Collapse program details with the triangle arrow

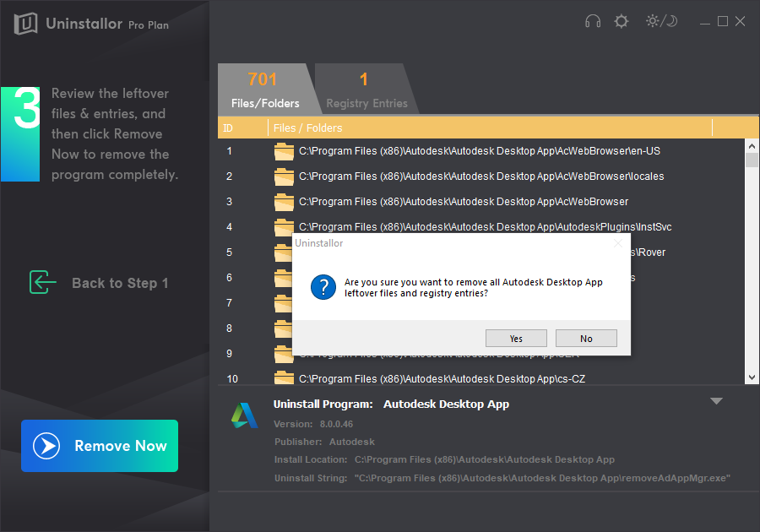coord(716,401)
